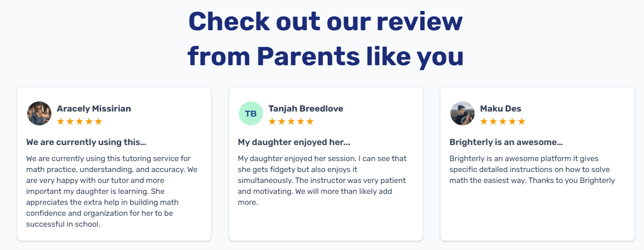644x250 pixels.
Task: Click the fifth star in Tanjah Breedlove's rating
Action: coord(310,121)
